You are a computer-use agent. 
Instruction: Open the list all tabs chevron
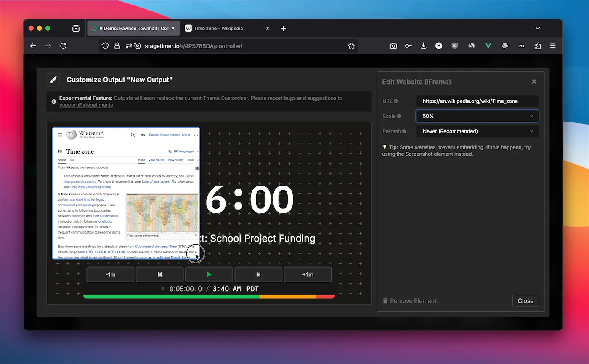[x=538, y=28]
